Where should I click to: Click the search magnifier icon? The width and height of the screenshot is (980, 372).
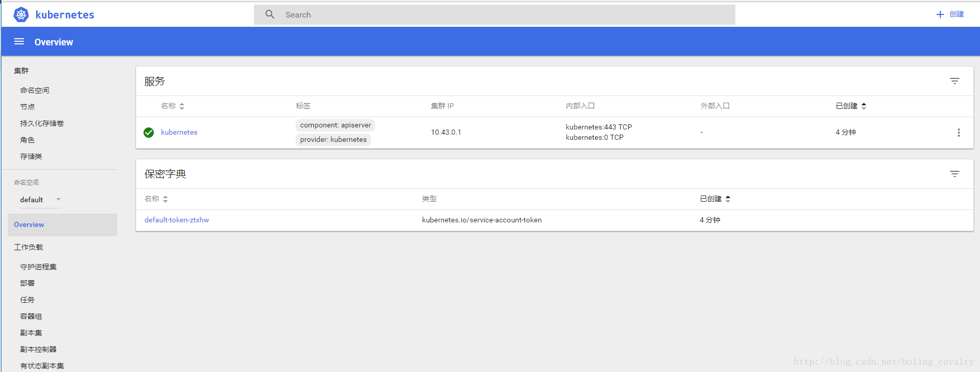[x=270, y=14]
